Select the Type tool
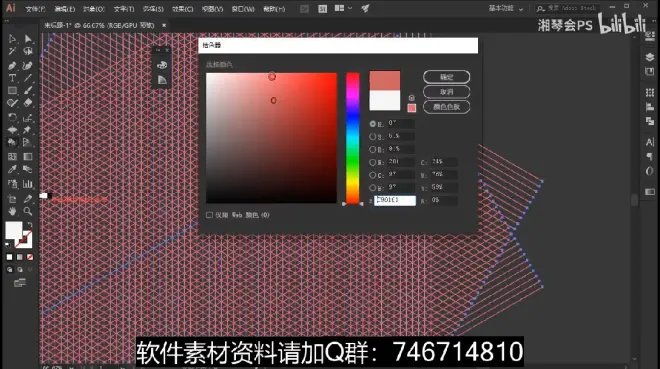 click(12, 78)
